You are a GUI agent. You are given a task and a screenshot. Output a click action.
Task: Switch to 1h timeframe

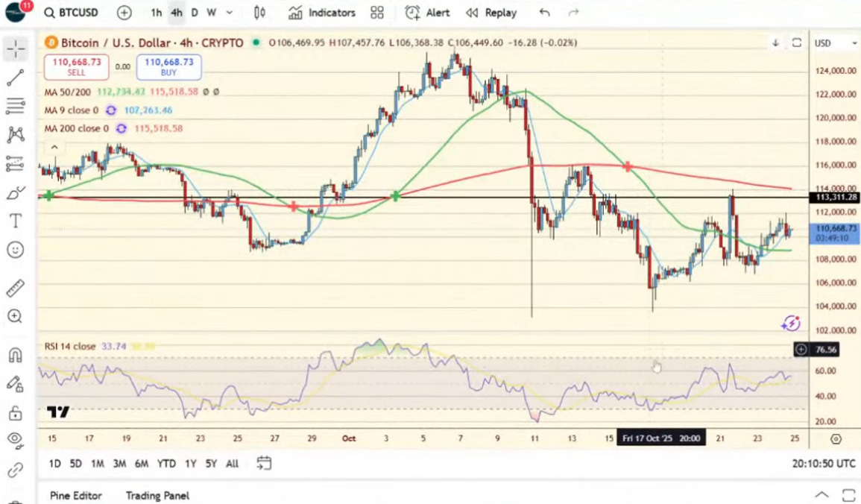(x=157, y=12)
